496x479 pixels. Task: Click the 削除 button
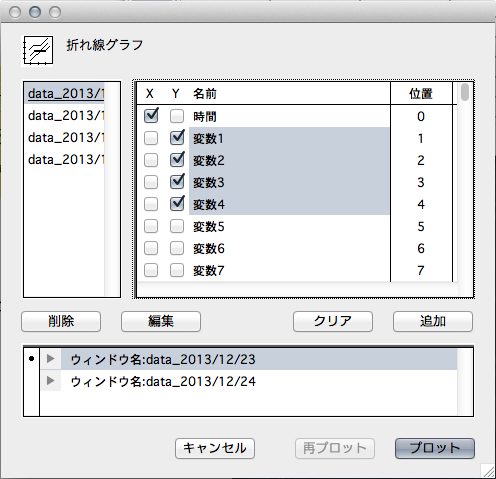[x=61, y=321]
